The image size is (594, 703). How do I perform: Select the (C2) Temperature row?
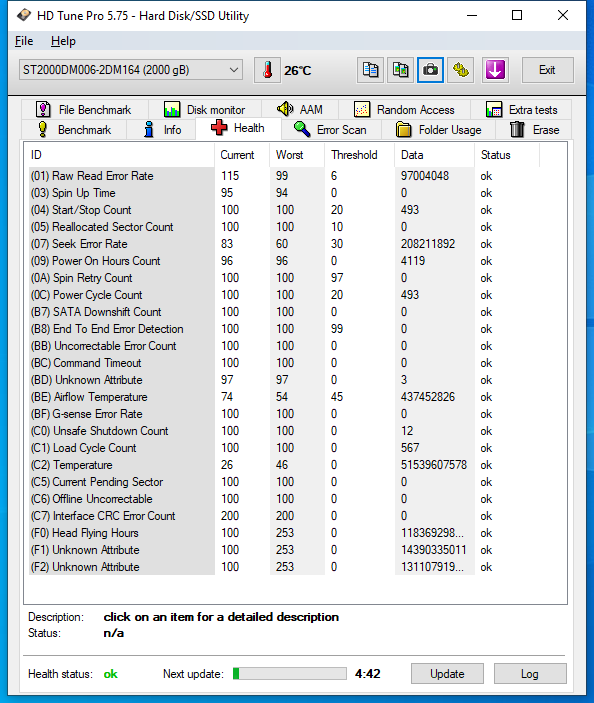pyautogui.click(x=284, y=465)
